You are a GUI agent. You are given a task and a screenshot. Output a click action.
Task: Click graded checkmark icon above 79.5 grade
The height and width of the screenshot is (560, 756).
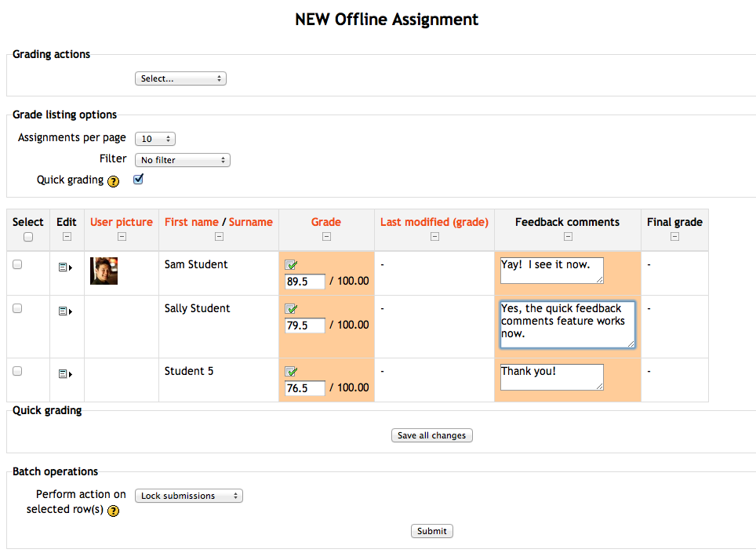click(x=291, y=309)
